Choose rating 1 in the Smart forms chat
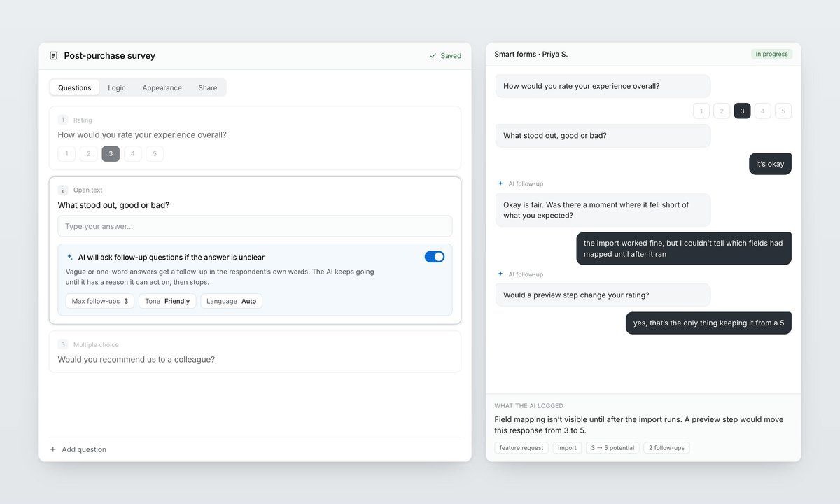Image resolution: width=840 pixels, height=504 pixels. [701, 111]
